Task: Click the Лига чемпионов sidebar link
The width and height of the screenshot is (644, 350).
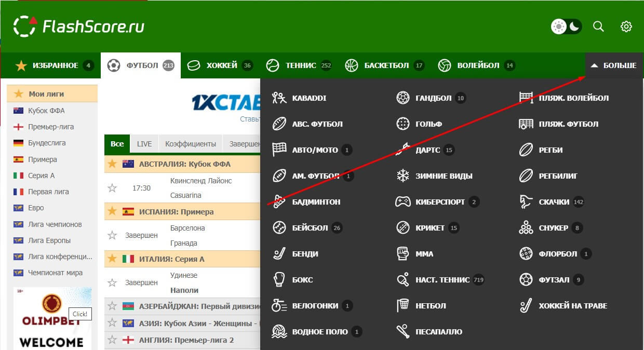Action: [x=55, y=224]
